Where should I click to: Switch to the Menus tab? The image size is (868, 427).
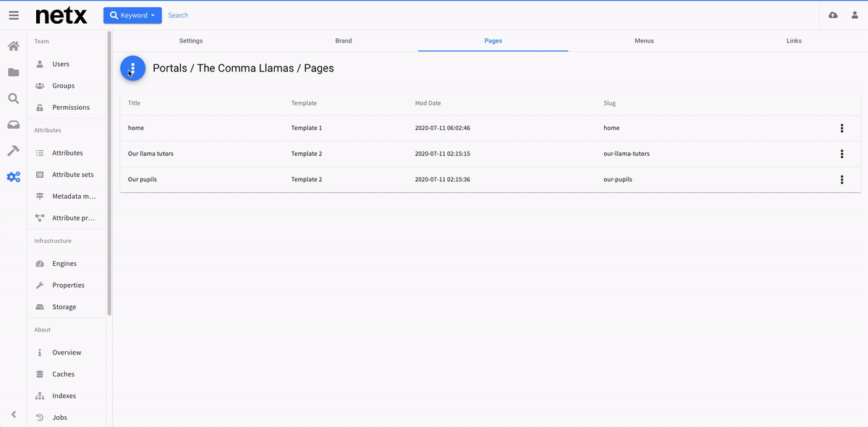coord(644,41)
